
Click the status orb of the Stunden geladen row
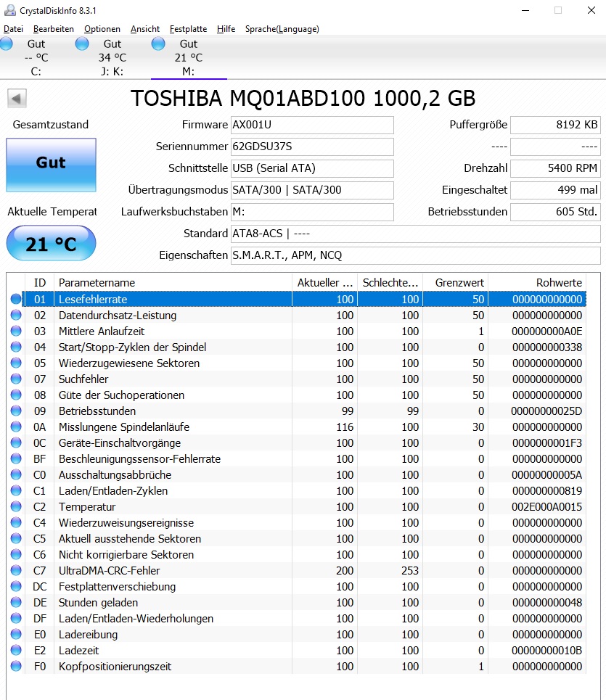click(16, 602)
